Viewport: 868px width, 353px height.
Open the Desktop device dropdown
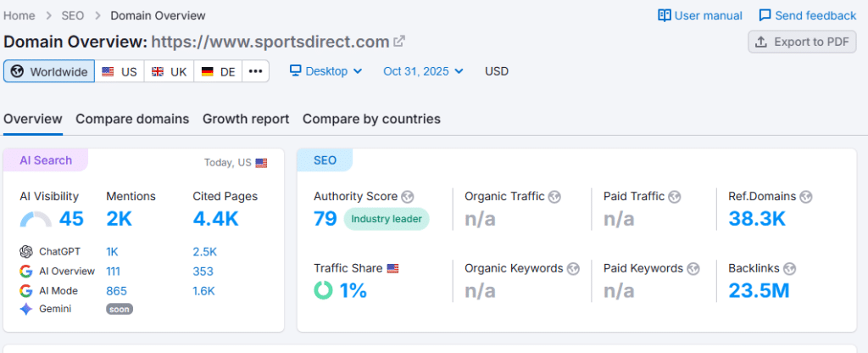[326, 71]
